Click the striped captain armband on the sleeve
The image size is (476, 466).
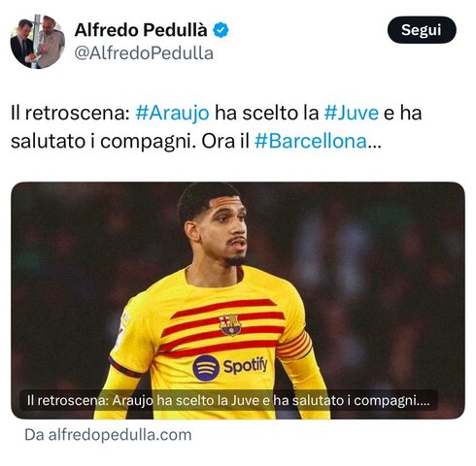[x=294, y=345]
